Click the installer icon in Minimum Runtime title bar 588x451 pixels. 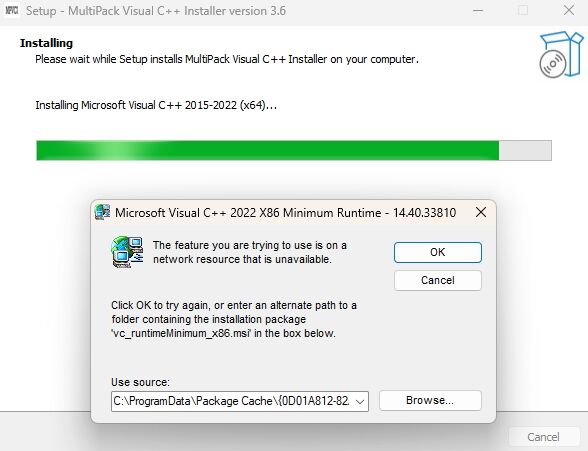click(102, 212)
